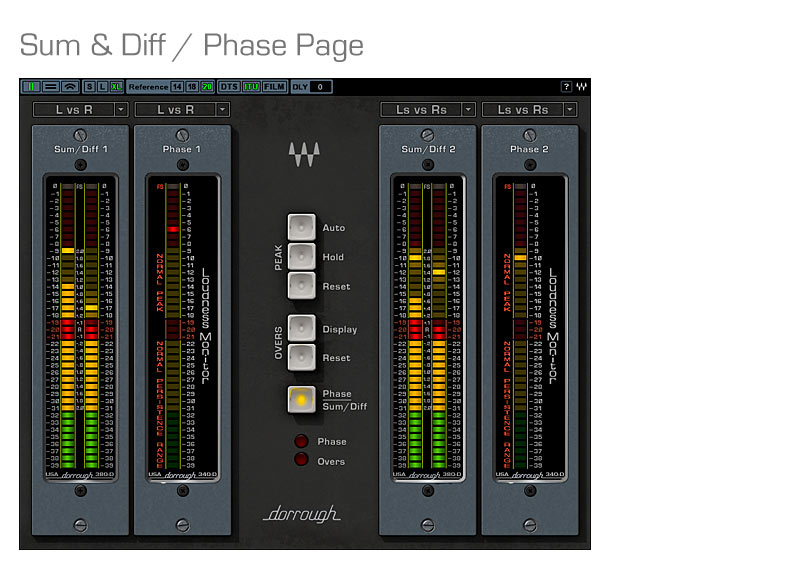Click the DLY delay value field
Screen dimensions: 800x575
pos(320,87)
